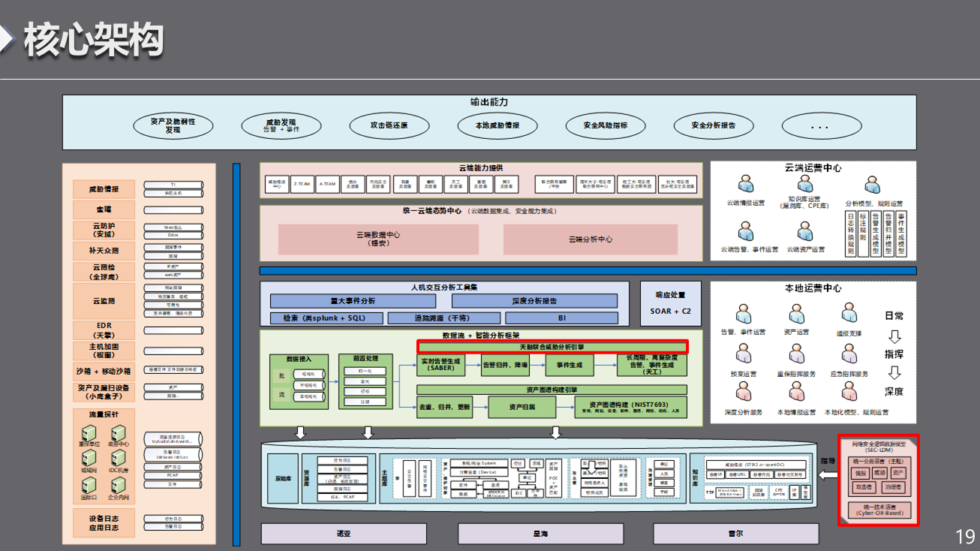This screenshot has height=551, width=980.
Task: Click the ellipsis oval in 输出能力
Action: (821, 125)
